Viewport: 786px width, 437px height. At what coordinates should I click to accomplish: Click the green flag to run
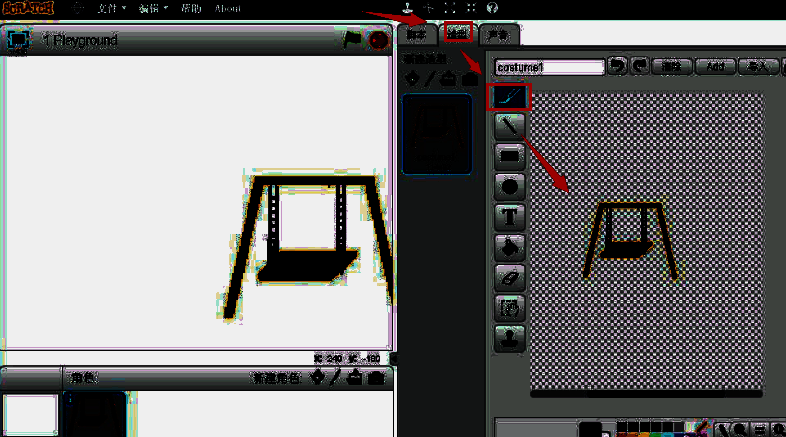coord(352,40)
